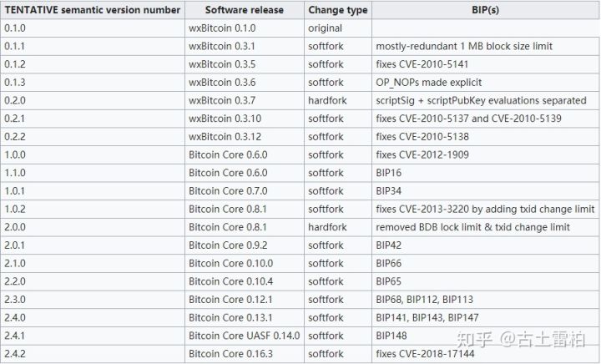Viewport: 601px width, 364px height.
Task: Select the 'OP_NOPs made explicit' cell
Action: pos(485,83)
